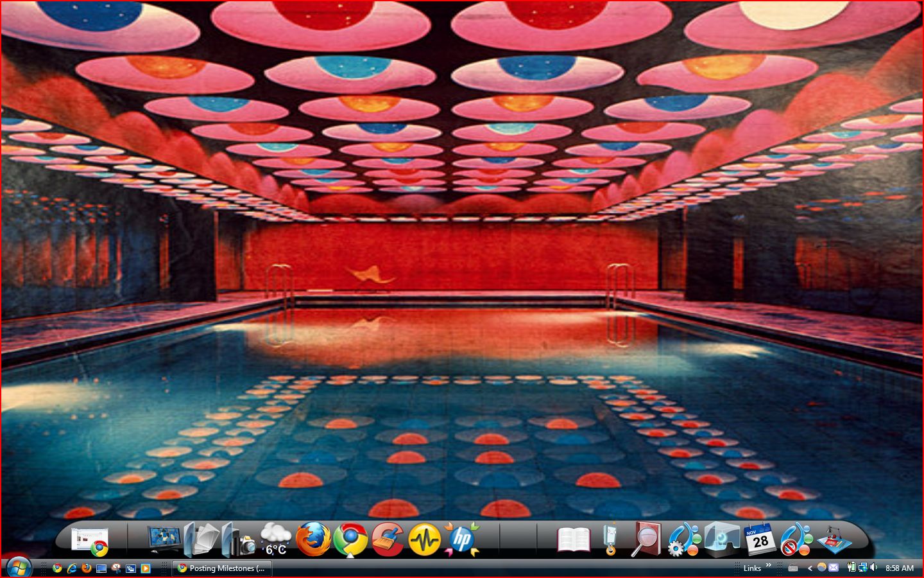Click the 8:58 AM clock
Image resolution: width=924 pixels, height=578 pixels.
tap(900, 568)
